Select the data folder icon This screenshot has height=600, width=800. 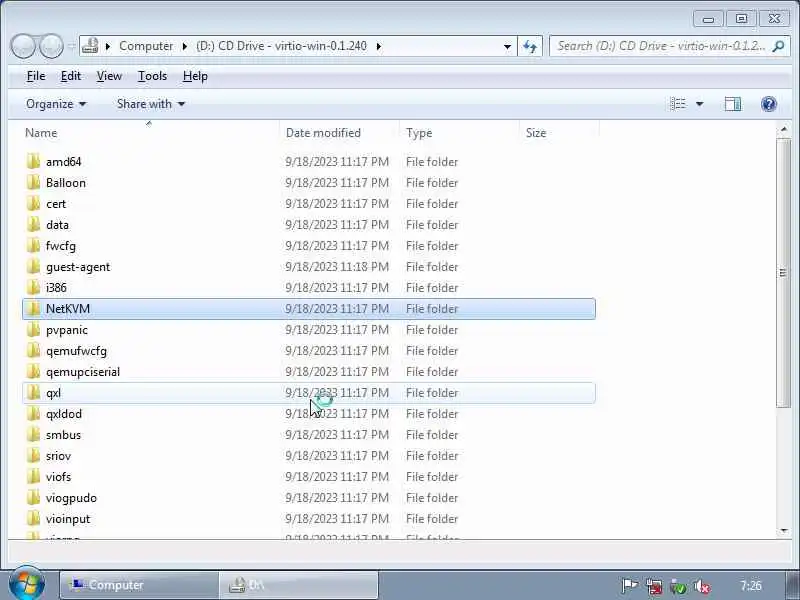tap(33, 224)
